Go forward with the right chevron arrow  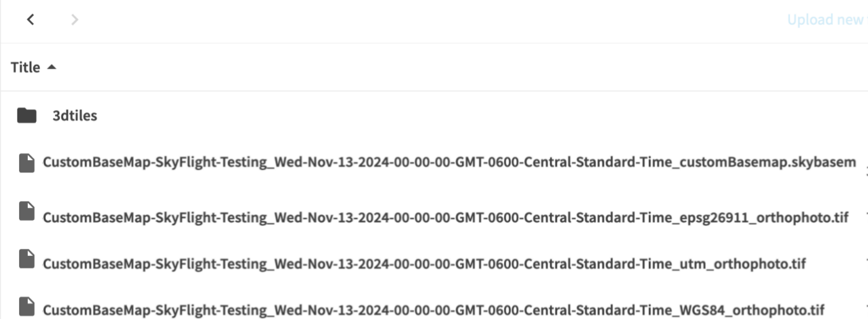(75, 20)
